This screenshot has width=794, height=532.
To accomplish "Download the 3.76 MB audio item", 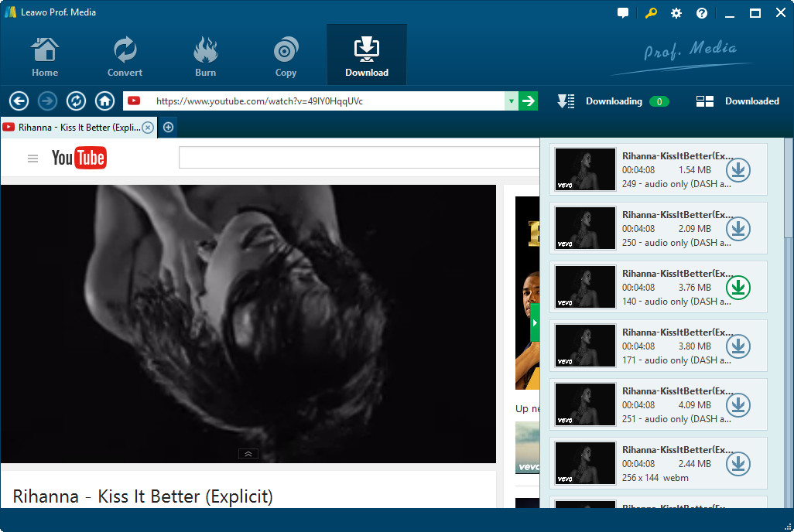I will [x=738, y=288].
